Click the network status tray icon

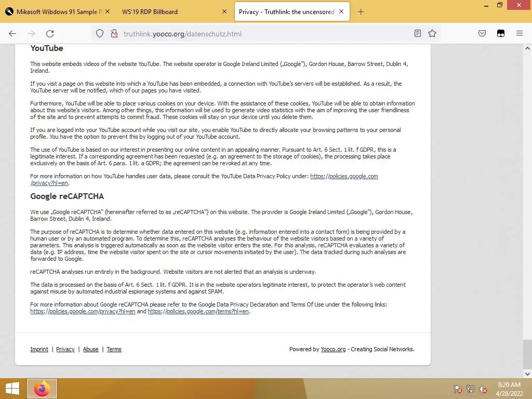471,389
